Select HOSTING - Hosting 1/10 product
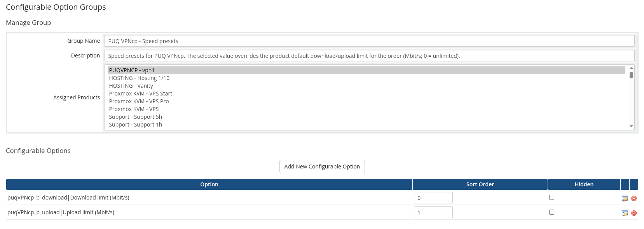644x229 pixels. tap(367, 78)
